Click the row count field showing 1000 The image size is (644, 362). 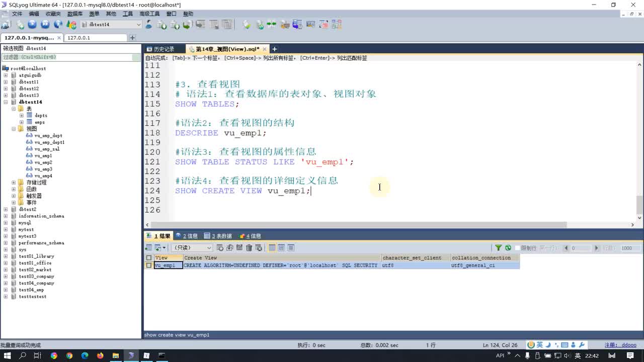629,248
